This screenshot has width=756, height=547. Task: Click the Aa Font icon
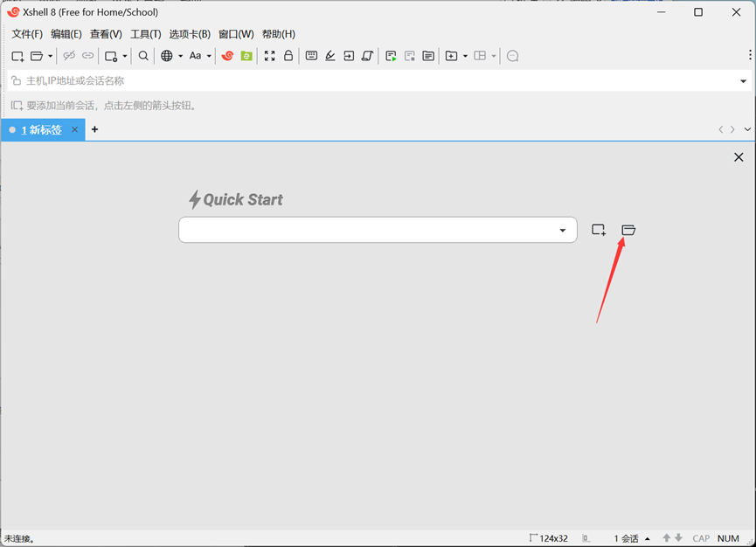(195, 56)
